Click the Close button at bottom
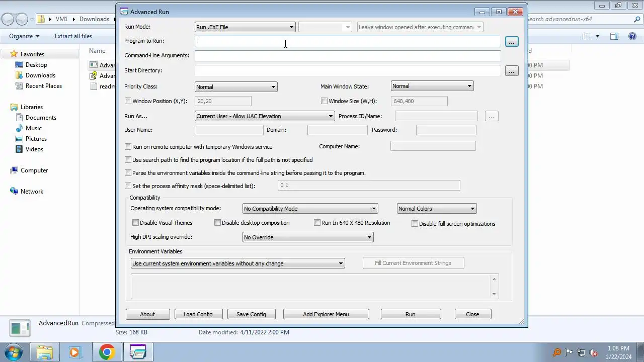Viewport: 644px width, 362px height. [x=472, y=314]
